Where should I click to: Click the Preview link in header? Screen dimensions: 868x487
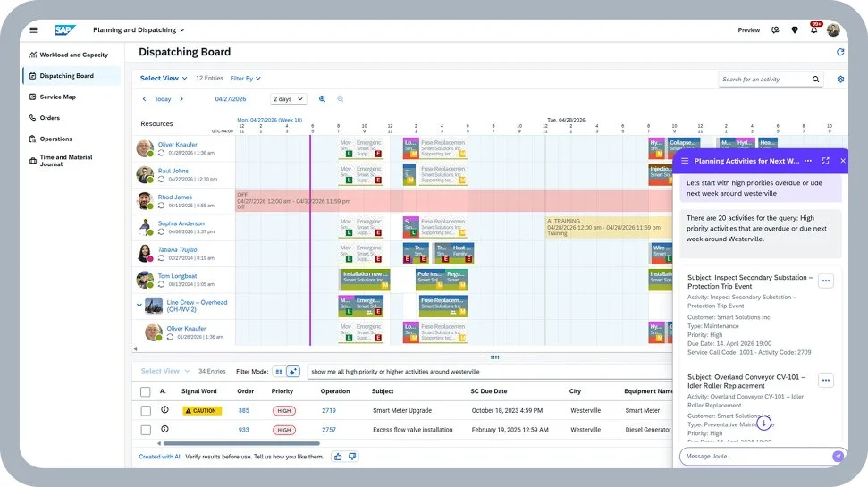(x=748, y=29)
